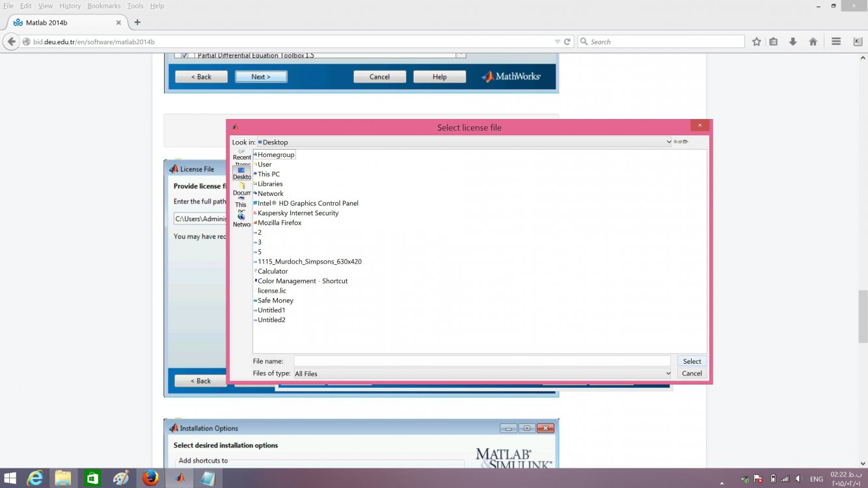Open Recent Items in the dialog sidebar
Viewport: 868px width, 488px height.
(242, 157)
